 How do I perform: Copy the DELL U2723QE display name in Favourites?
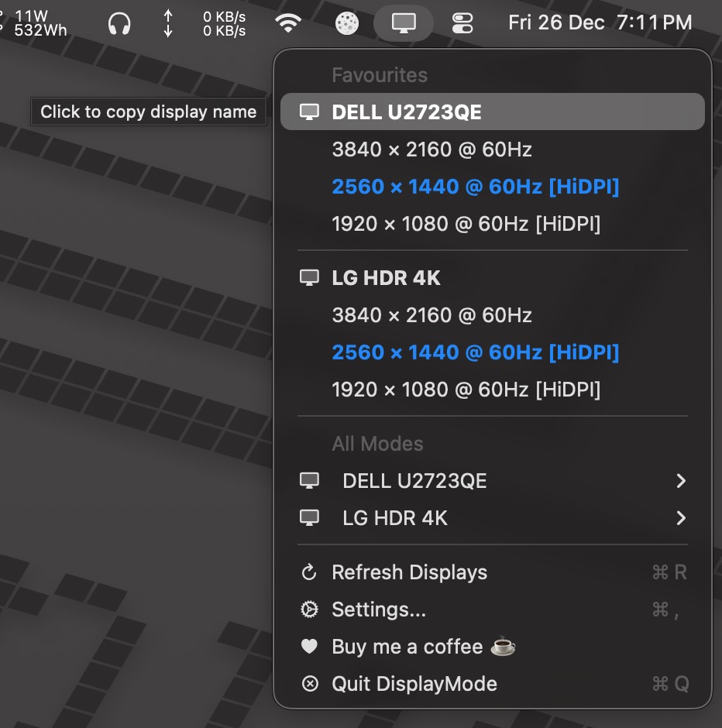click(x=493, y=112)
